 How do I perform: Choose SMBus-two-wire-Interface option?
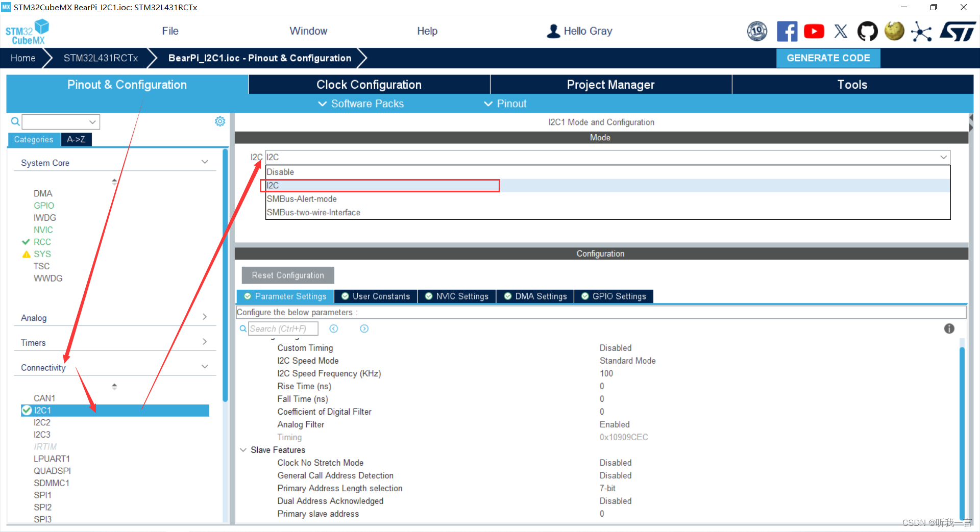pos(608,212)
